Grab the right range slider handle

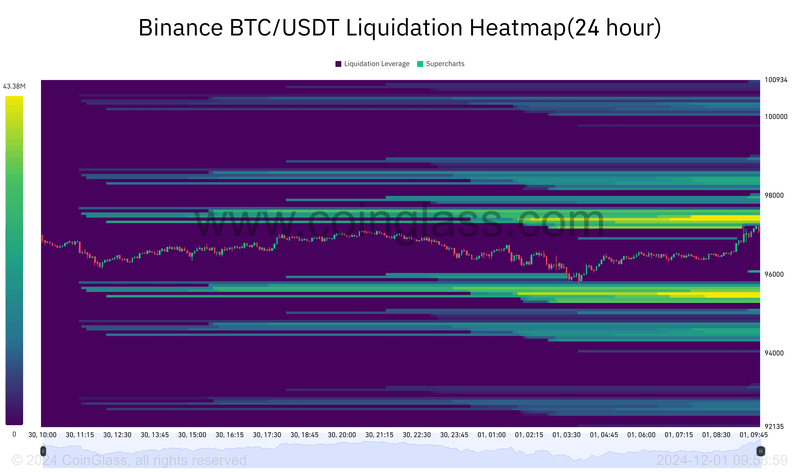pyautogui.click(x=760, y=451)
